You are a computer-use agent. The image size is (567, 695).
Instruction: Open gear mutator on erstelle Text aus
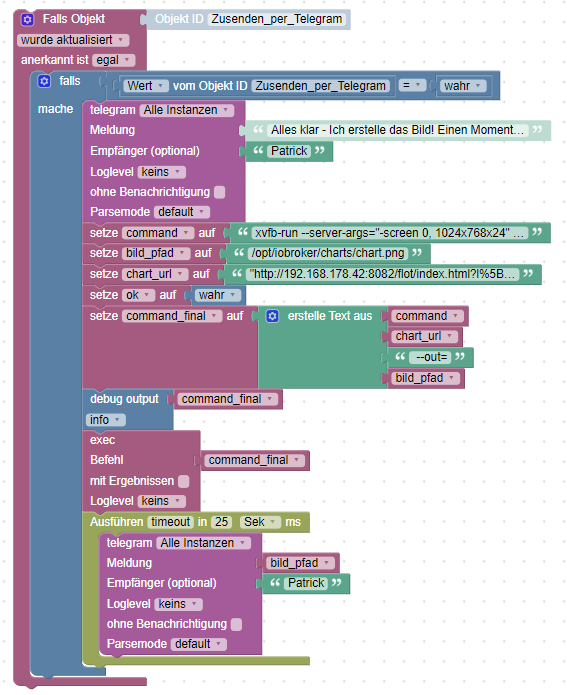(273, 316)
